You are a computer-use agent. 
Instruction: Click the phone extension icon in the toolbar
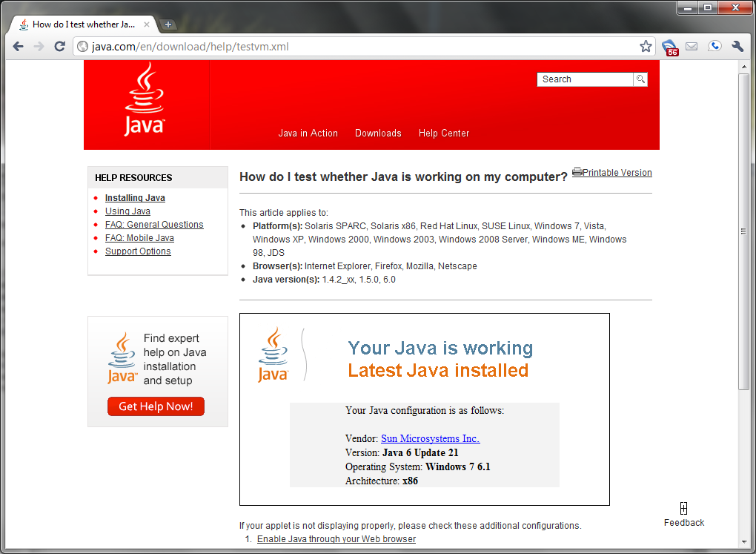pyautogui.click(x=714, y=47)
